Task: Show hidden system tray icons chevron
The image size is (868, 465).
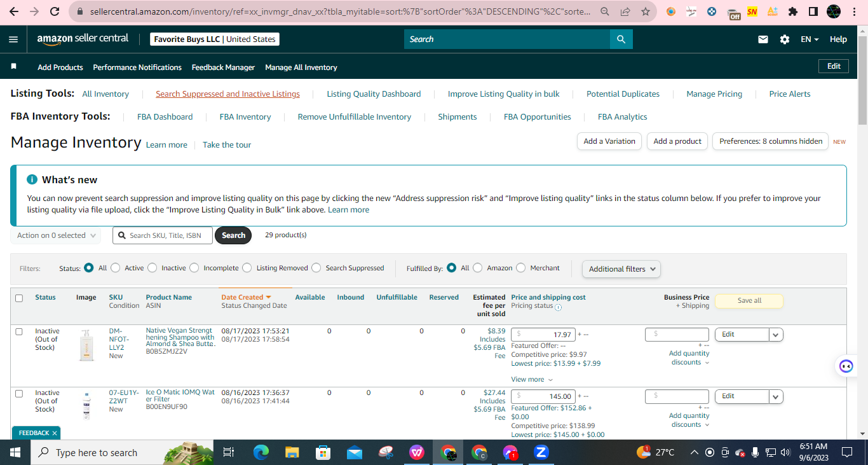Action: pyautogui.click(x=694, y=452)
